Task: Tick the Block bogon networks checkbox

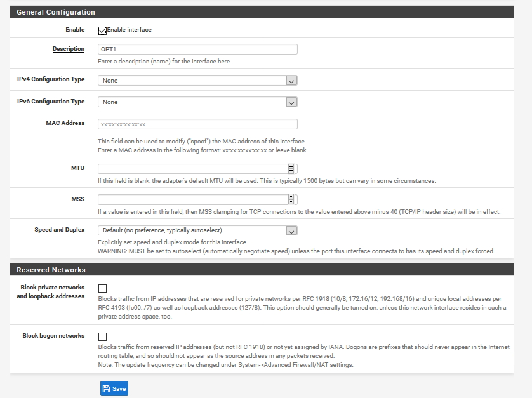Action: tap(102, 336)
